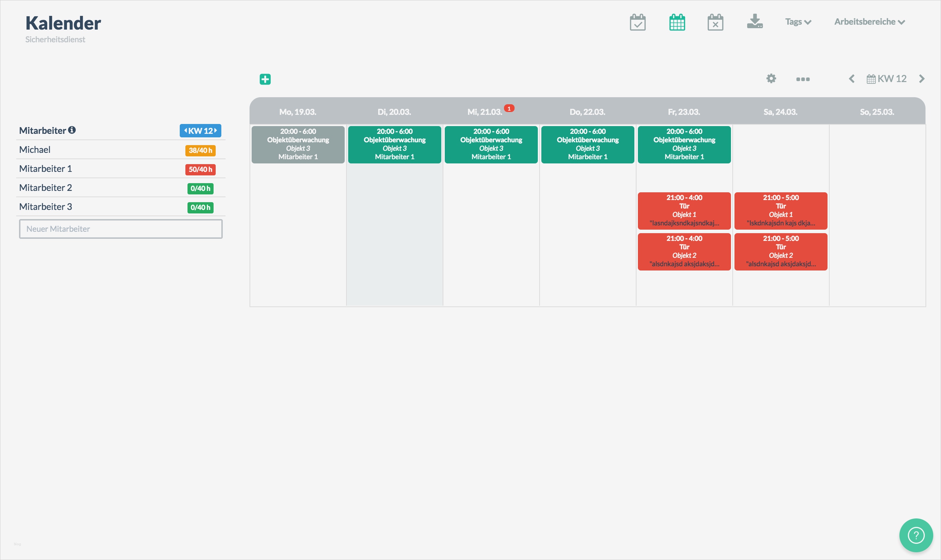Select Michael in the employee list
The height and width of the screenshot is (560, 941).
pyautogui.click(x=35, y=150)
